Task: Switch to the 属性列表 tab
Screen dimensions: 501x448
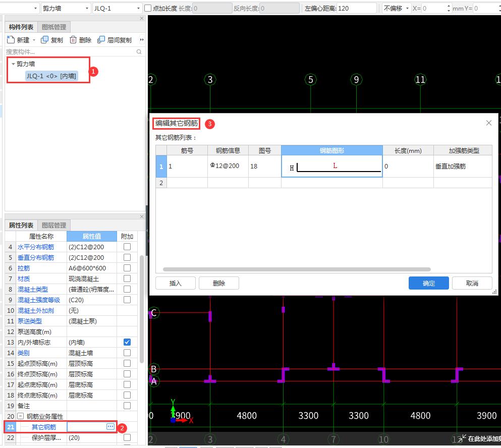Action: pos(21,226)
